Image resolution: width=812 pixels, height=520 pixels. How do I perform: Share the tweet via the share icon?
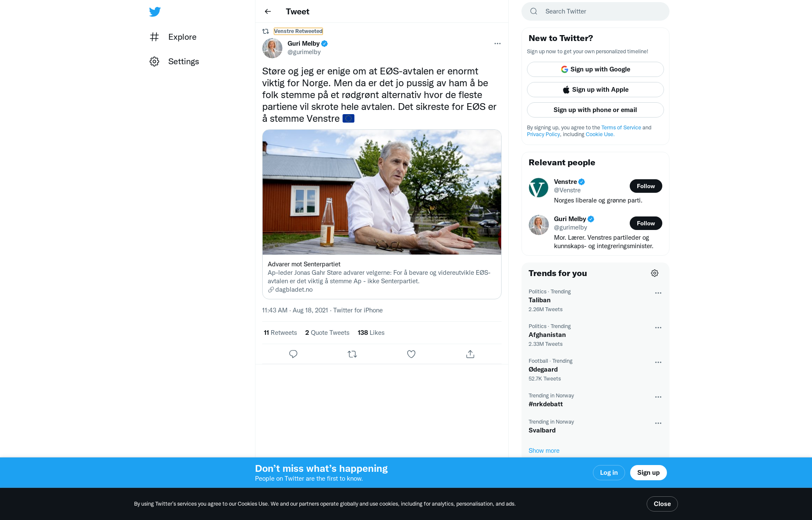coord(470,354)
